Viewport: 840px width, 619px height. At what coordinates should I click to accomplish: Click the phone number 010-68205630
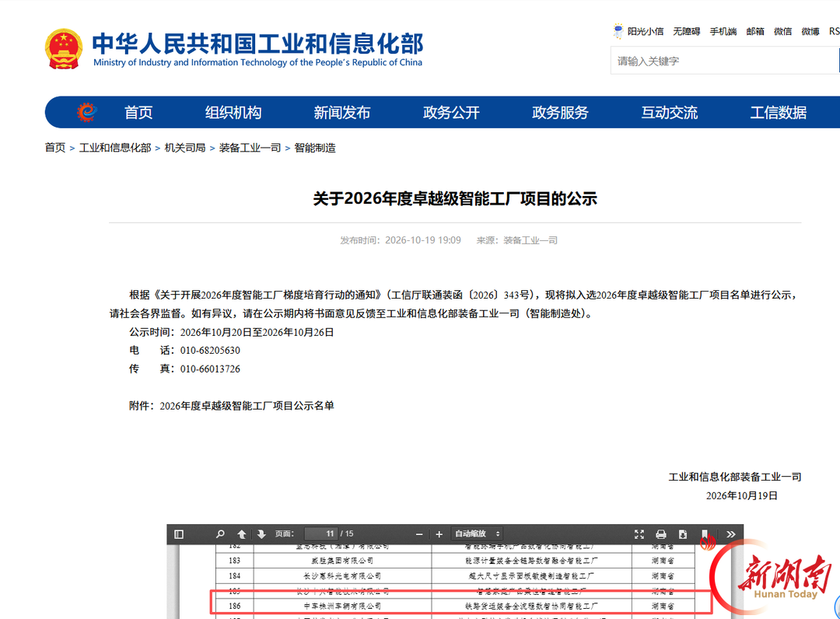(x=210, y=350)
